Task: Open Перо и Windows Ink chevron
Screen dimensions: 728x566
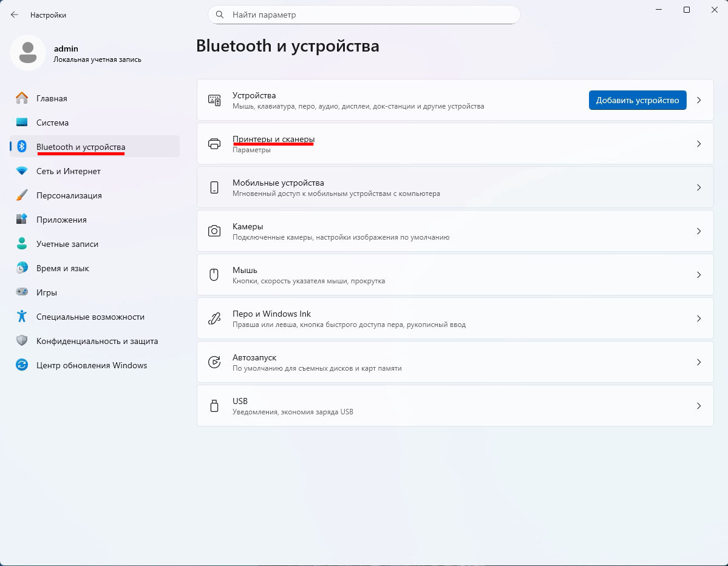Action: (699, 318)
